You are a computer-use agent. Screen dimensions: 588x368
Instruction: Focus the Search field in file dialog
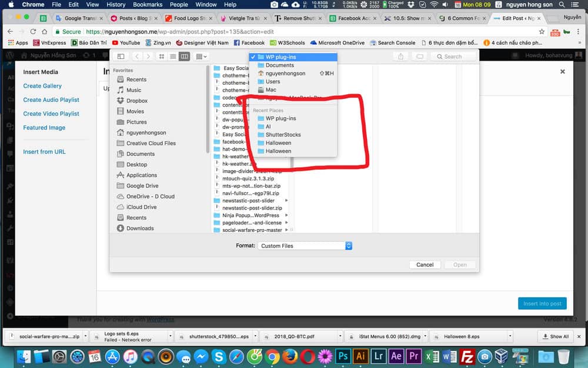(x=456, y=57)
